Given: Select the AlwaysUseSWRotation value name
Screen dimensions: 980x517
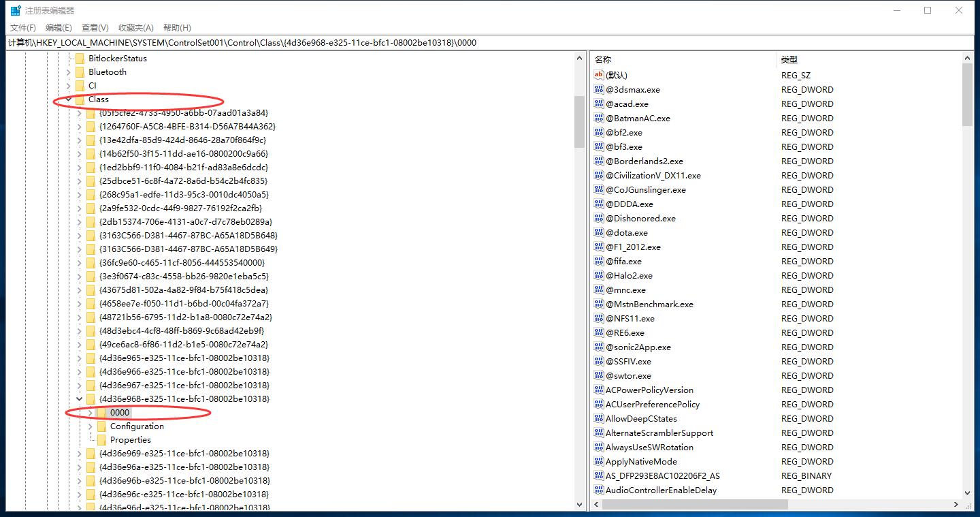Looking at the screenshot, I should [649, 447].
